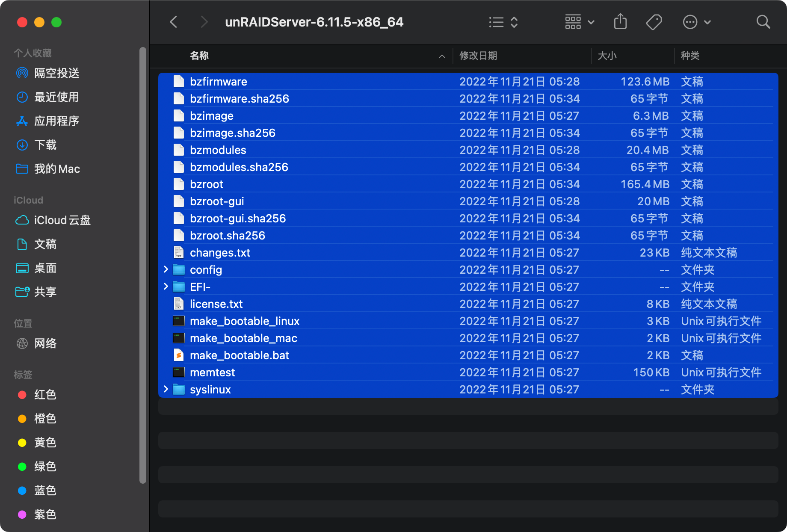Screen dimensions: 787x532
Task: Sort by 大小 column header
Action: point(607,56)
